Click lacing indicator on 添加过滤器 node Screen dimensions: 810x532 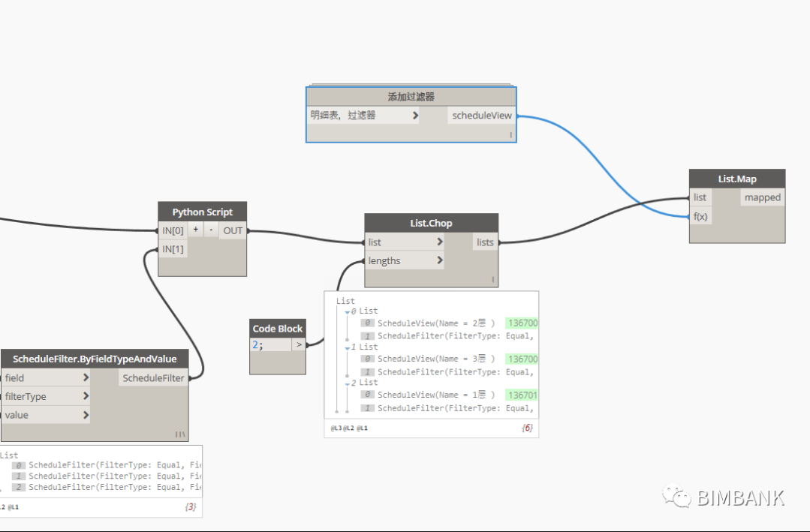tap(511, 135)
